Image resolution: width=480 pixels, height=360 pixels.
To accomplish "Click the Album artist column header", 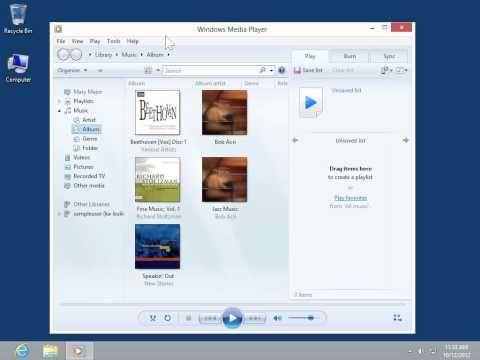I will pos(210,83).
